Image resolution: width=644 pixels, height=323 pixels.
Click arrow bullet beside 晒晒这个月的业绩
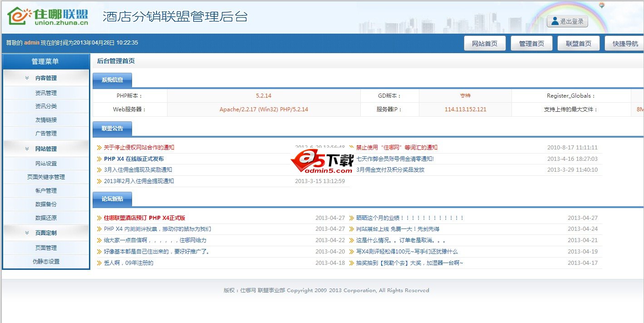(x=352, y=218)
